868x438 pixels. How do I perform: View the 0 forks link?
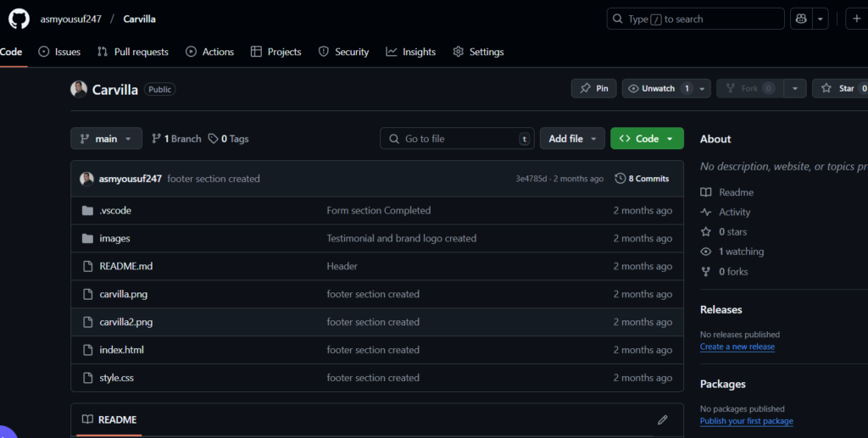[724, 272]
